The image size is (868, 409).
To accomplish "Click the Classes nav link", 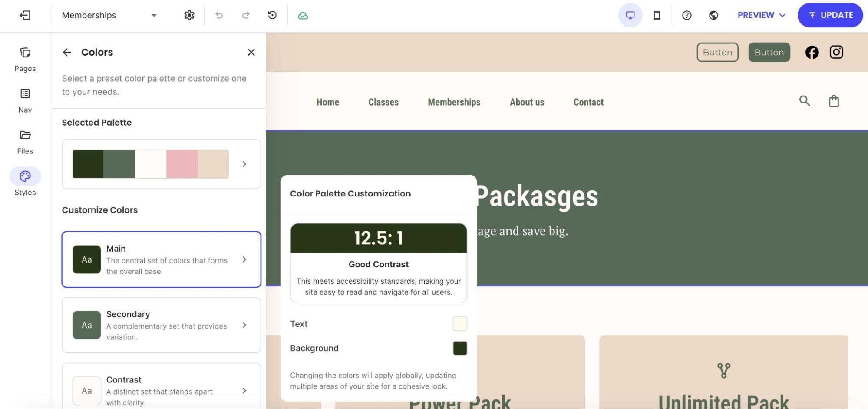I will tap(383, 102).
